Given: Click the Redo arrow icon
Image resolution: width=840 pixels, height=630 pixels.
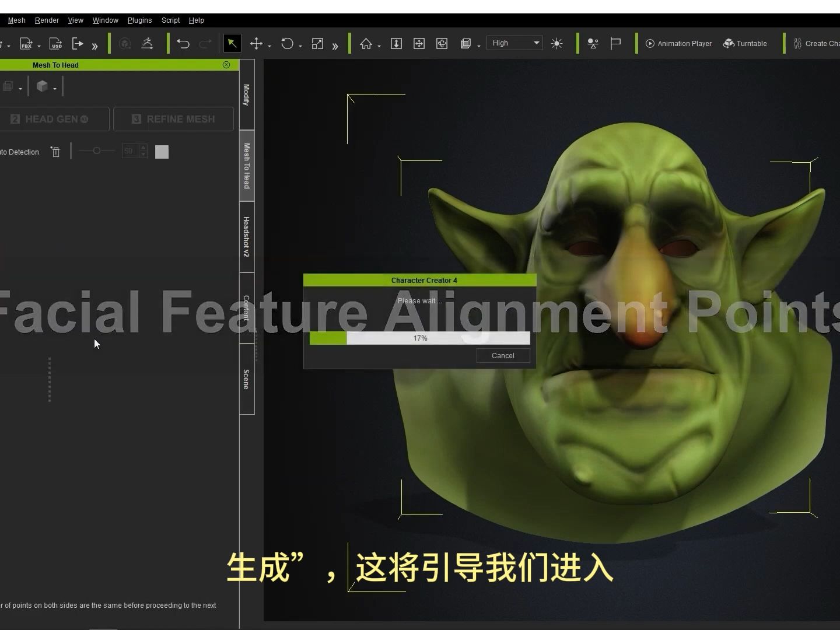Looking at the screenshot, I should [x=205, y=44].
